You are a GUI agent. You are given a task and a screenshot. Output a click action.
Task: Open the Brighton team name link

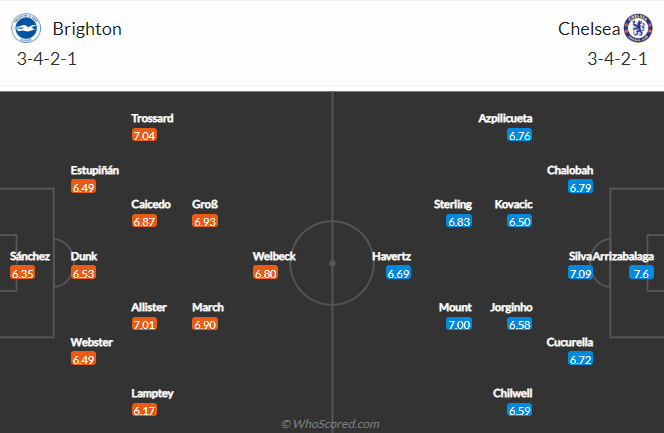pyautogui.click(x=87, y=29)
